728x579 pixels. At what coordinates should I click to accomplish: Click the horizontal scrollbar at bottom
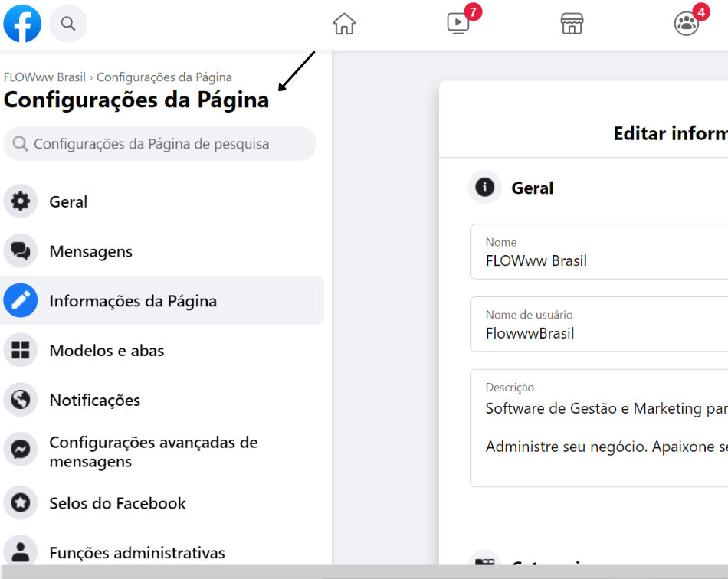pyautogui.click(x=364, y=571)
